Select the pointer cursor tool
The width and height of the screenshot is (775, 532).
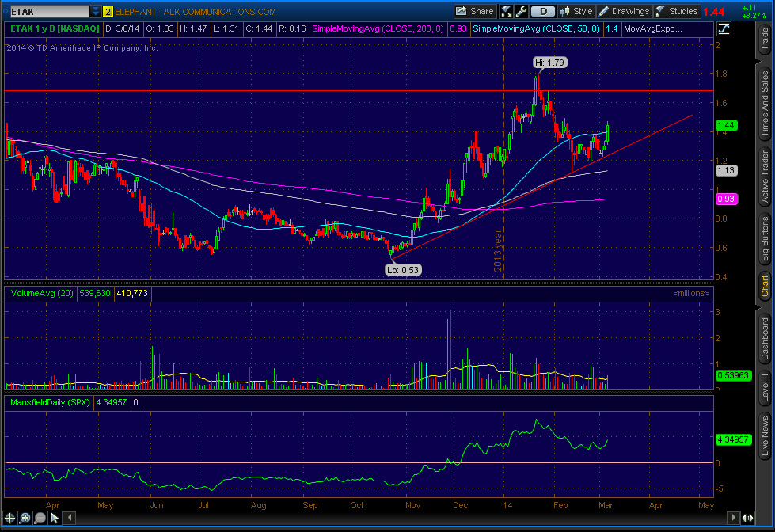pyautogui.click(x=55, y=518)
